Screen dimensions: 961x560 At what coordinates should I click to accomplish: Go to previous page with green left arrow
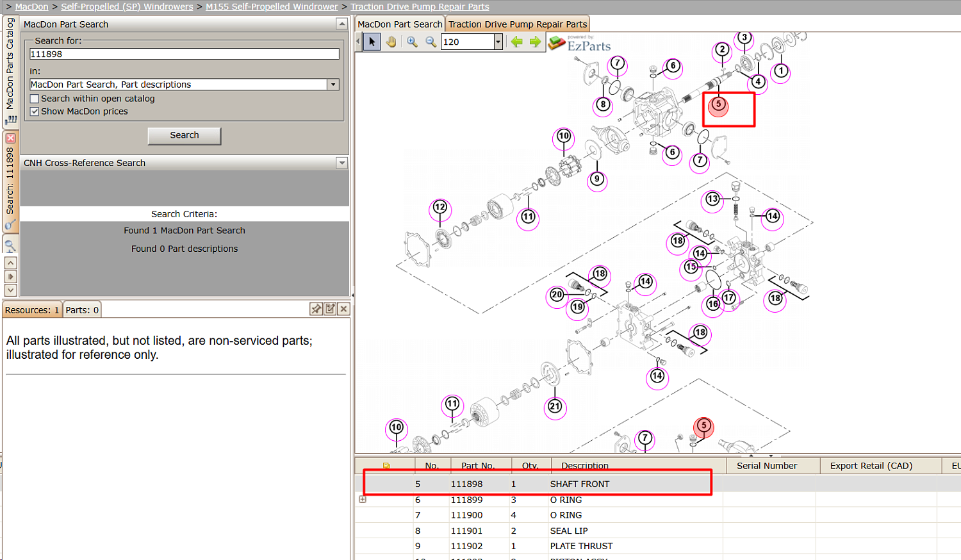[x=516, y=42]
